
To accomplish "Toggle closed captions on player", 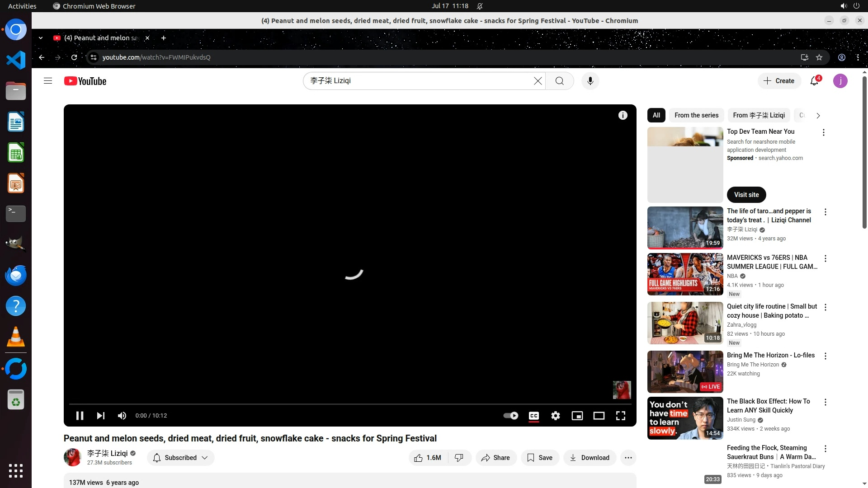I will tap(533, 416).
